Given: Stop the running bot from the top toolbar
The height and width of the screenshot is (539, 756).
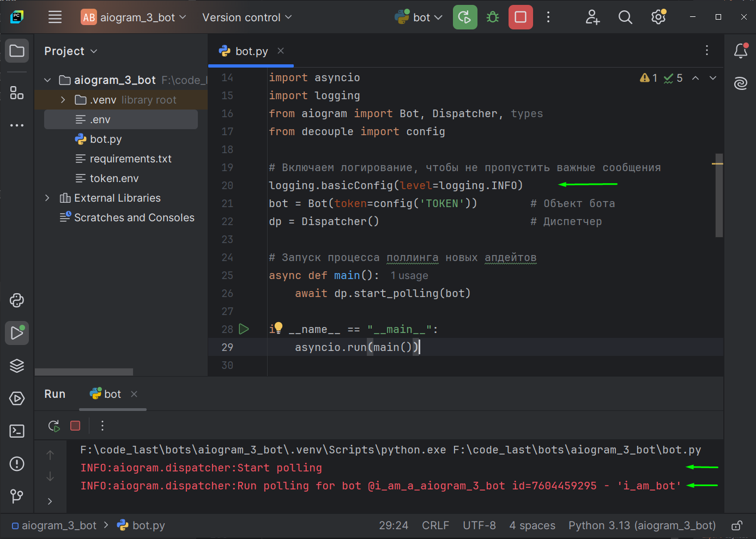Looking at the screenshot, I should click(x=521, y=17).
